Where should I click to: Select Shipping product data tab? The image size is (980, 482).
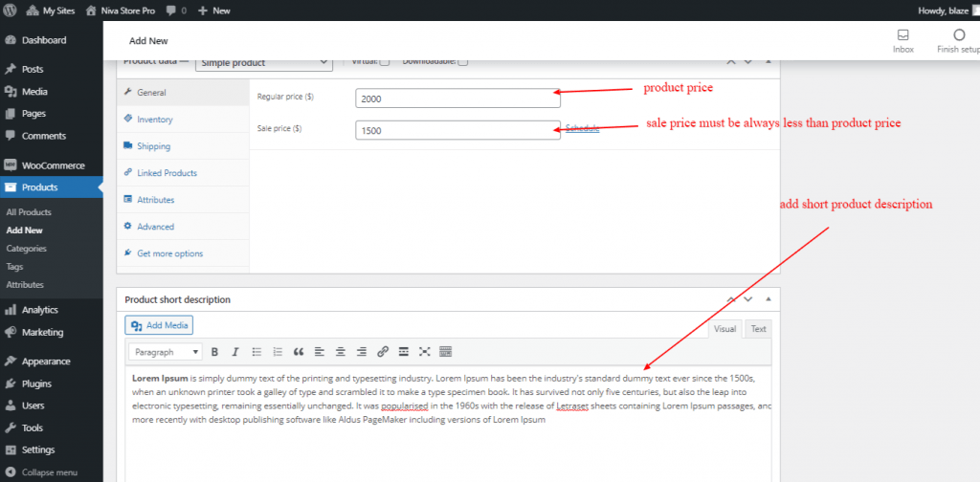pos(183,146)
